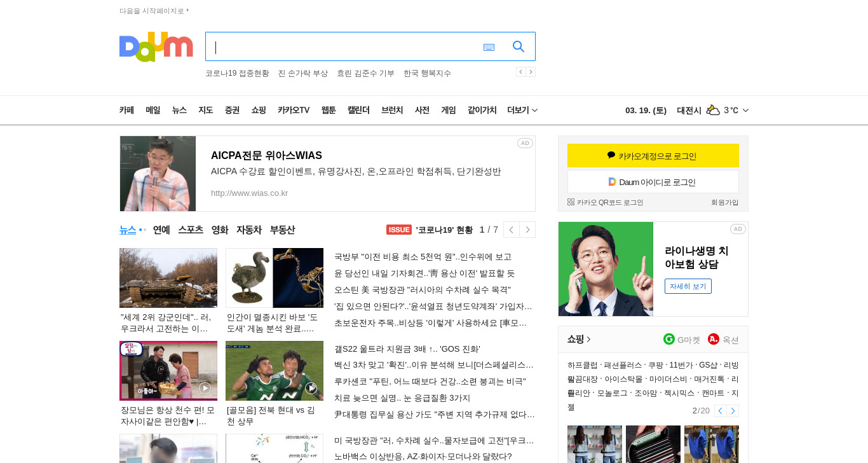Click the 회원가입 link

725,202
